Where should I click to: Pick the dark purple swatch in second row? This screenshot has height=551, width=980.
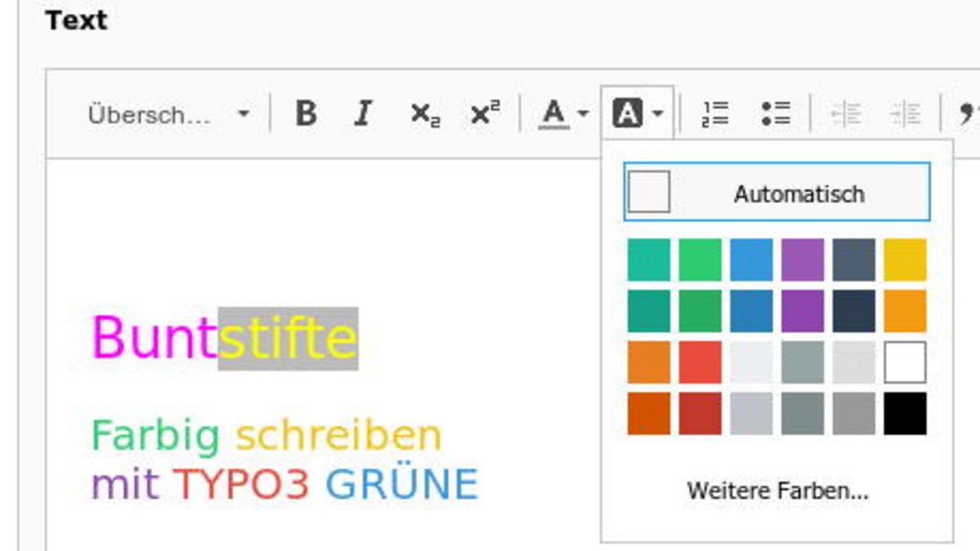coord(803,311)
